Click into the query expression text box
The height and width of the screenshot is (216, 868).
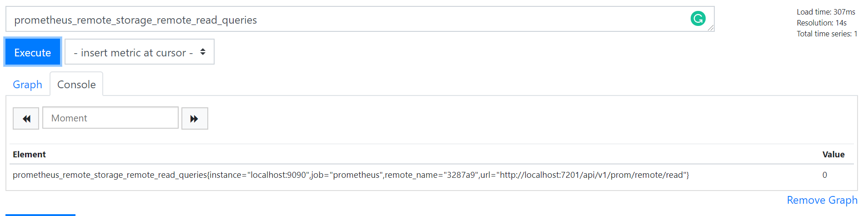coord(360,19)
